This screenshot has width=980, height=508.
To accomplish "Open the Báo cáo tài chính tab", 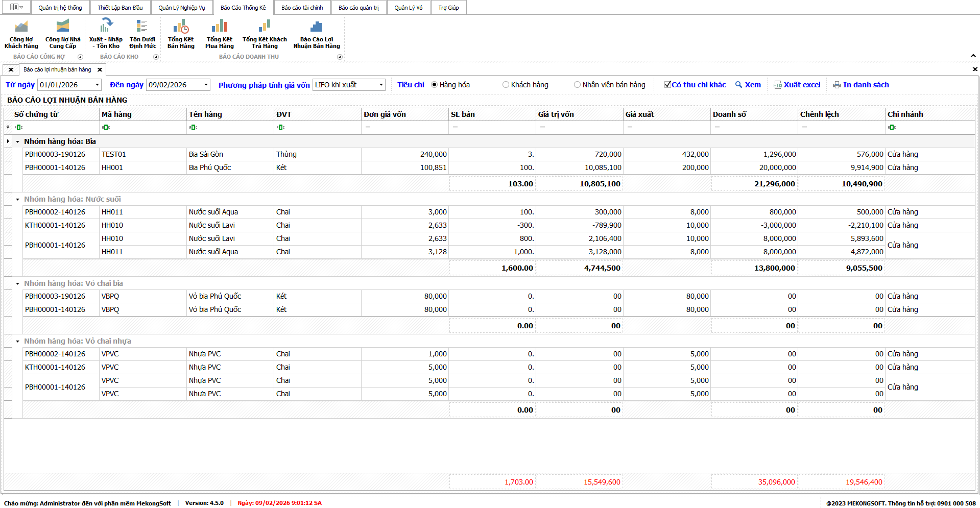I will pyautogui.click(x=302, y=8).
